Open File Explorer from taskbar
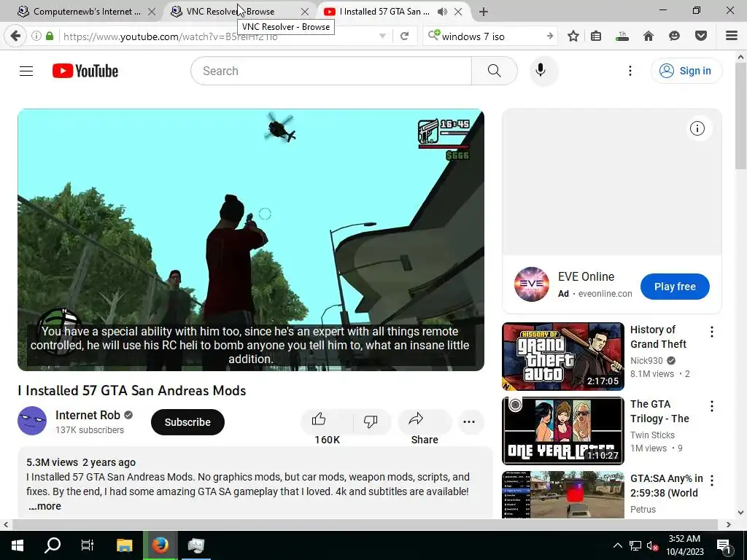The height and width of the screenshot is (560, 747). (124, 545)
